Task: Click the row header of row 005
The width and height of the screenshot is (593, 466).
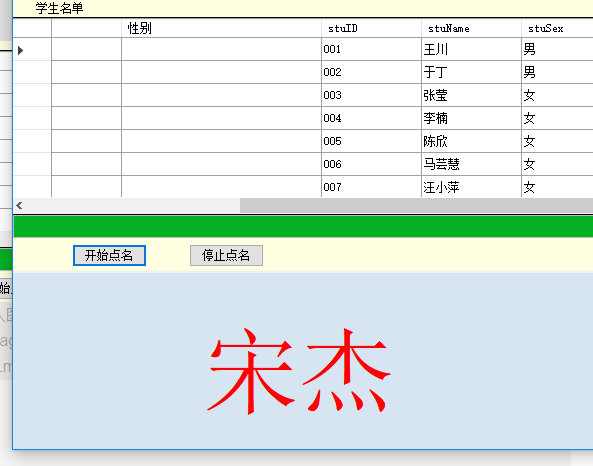Action: click(32, 141)
